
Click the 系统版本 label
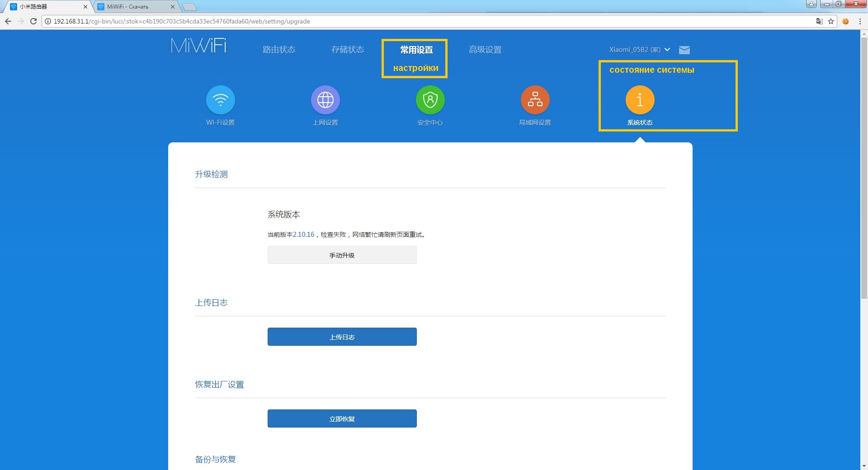283,215
